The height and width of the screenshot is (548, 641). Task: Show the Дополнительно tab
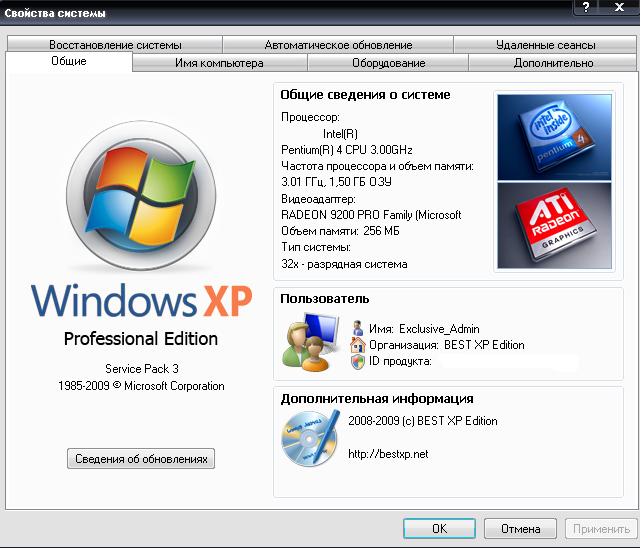coord(553,63)
